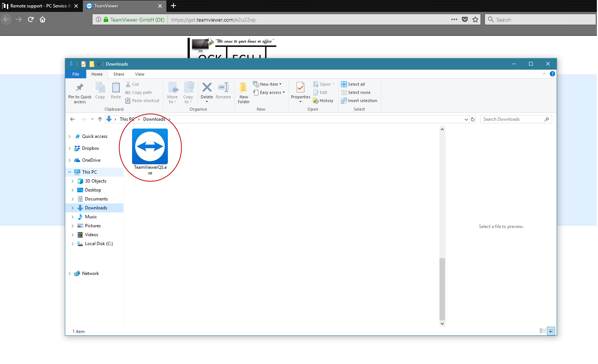Click the Pocket save icon

[x=465, y=19]
